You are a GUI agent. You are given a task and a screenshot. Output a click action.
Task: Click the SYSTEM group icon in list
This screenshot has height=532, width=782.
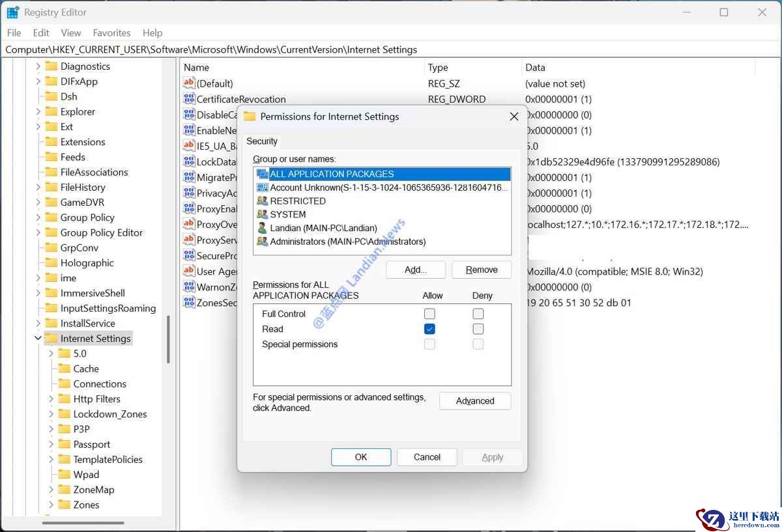(263, 214)
